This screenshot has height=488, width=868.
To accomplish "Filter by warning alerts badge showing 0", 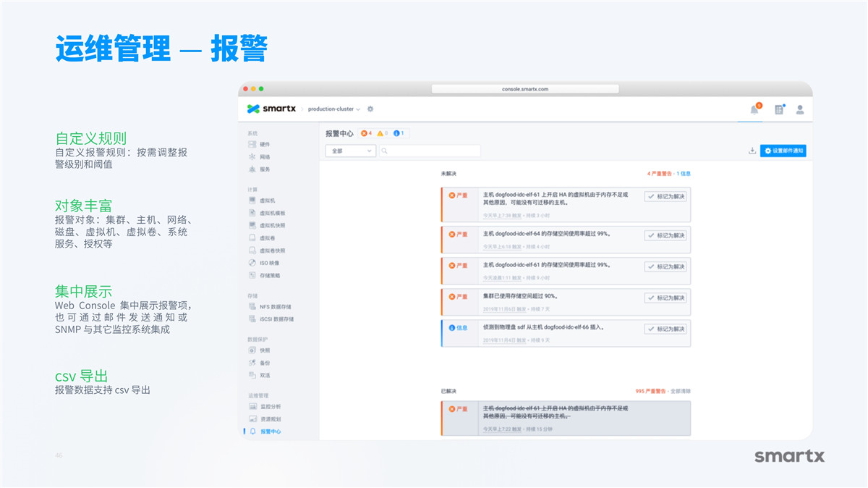I will (383, 133).
